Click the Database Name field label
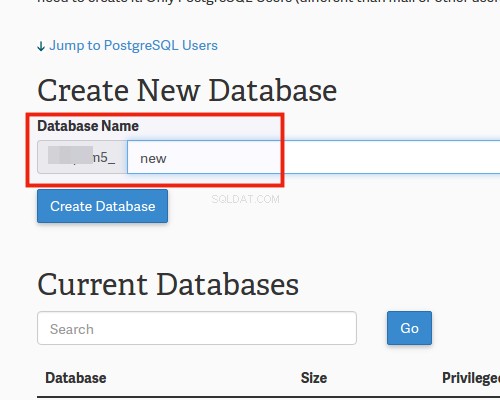The image size is (500, 400). [88, 126]
